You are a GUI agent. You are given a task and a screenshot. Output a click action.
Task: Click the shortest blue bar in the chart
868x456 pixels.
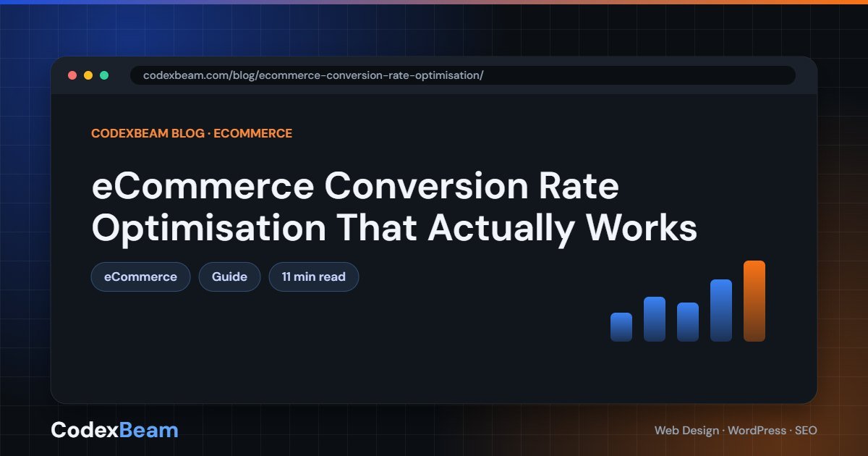click(621, 327)
